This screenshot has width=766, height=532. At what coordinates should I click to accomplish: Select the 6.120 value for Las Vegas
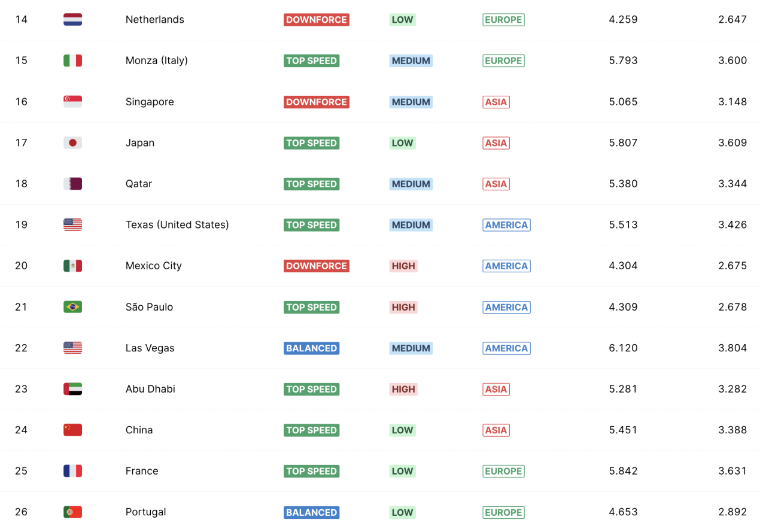click(x=623, y=348)
